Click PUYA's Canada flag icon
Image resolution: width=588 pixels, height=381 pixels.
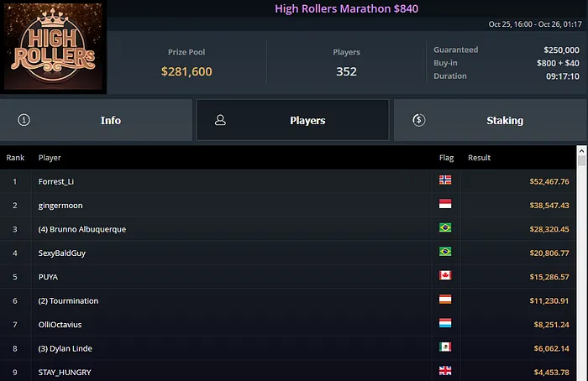click(445, 275)
